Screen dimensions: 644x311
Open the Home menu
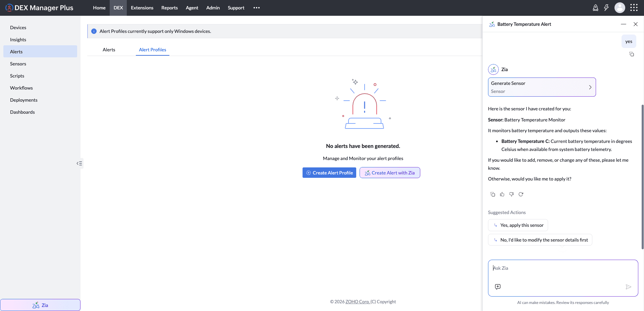click(x=99, y=8)
